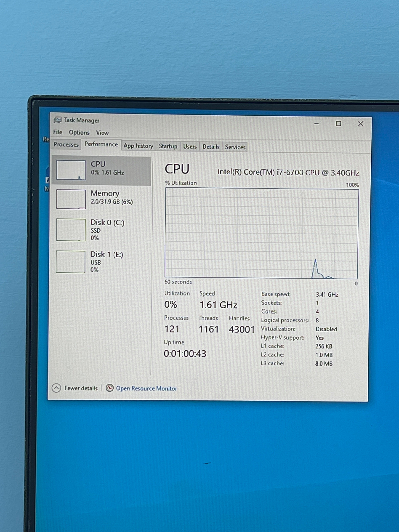The height and width of the screenshot is (532, 399).
Task: Click the Hyper-V support Yes value
Action: pyautogui.click(x=320, y=338)
